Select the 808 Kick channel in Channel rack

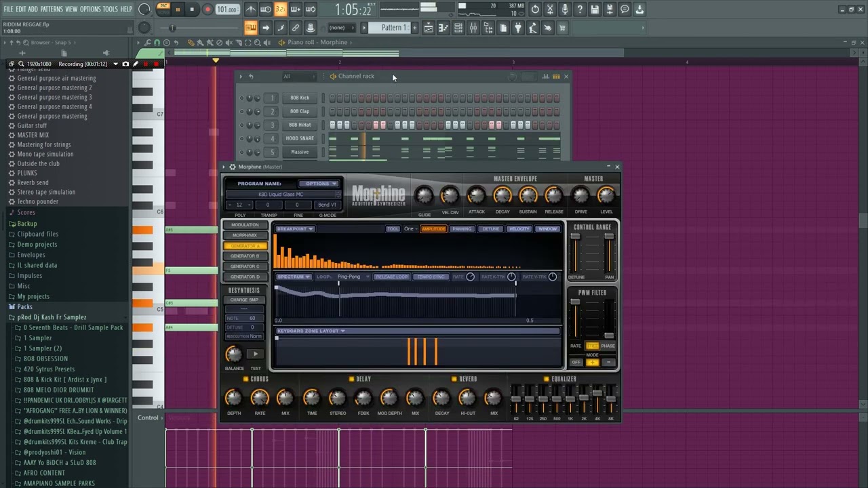click(300, 98)
